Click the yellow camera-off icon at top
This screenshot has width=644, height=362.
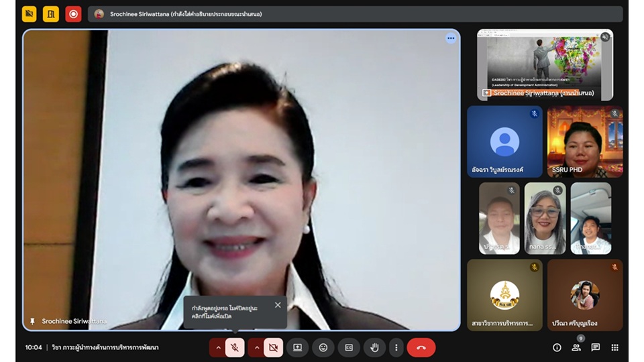pyautogui.click(x=30, y=14)
